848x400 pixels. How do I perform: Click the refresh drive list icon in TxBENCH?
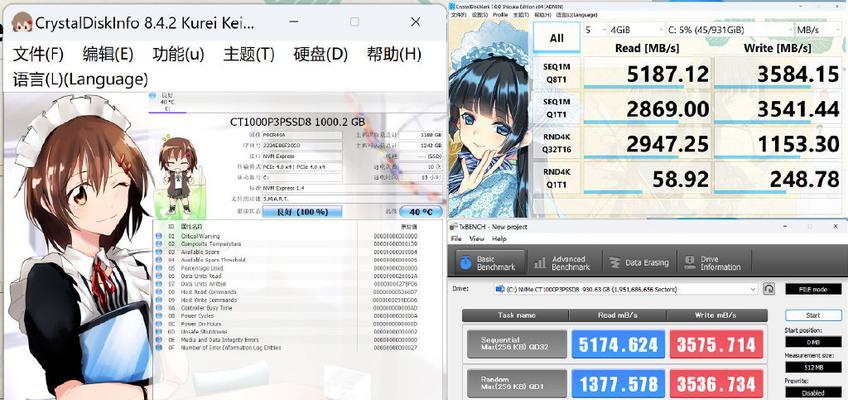[768, 289]
